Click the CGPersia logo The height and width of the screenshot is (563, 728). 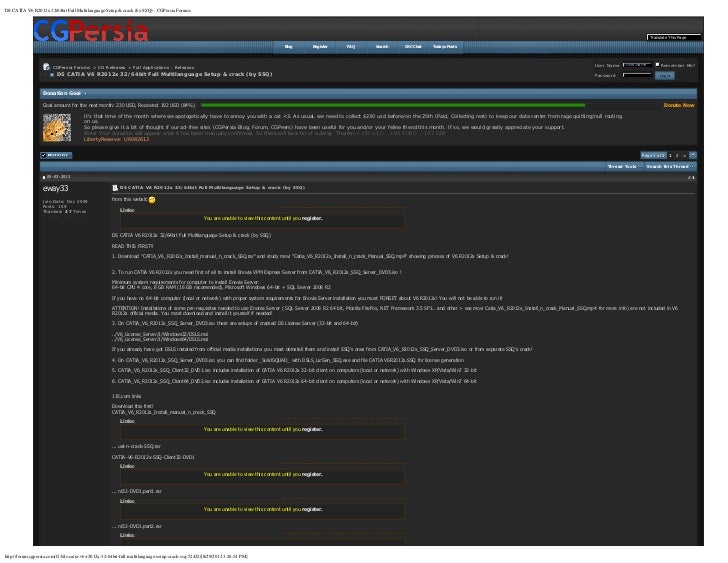[91, 31]
